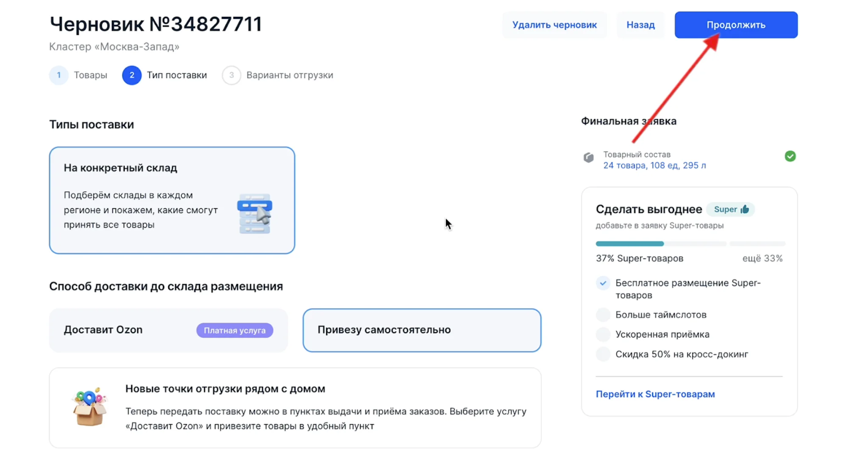Open step 1 Товары tab

coord(79,75)
